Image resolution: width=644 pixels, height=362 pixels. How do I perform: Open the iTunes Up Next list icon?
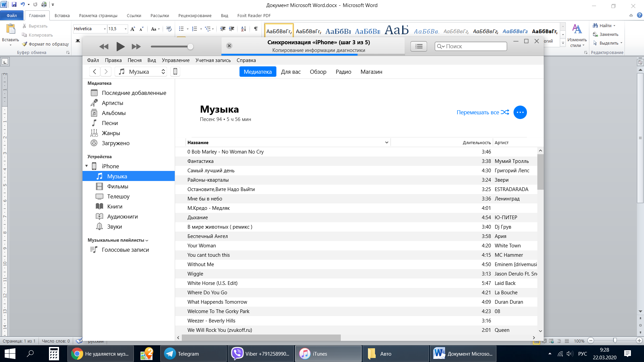point(419,46)
